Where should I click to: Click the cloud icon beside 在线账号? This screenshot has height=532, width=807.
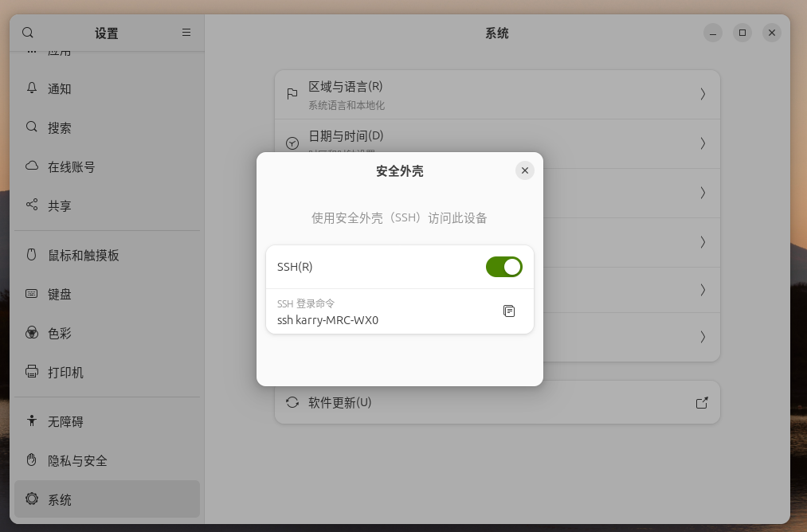pos(32,166)
